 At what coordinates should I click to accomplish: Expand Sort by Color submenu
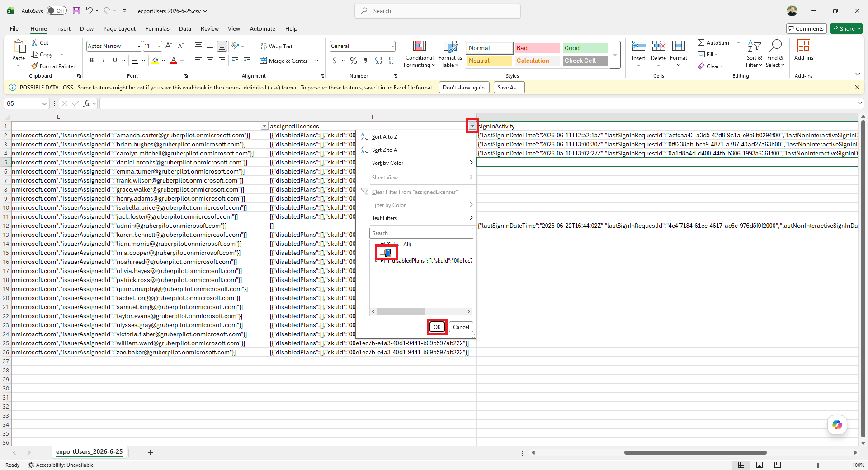coord(422,163)
